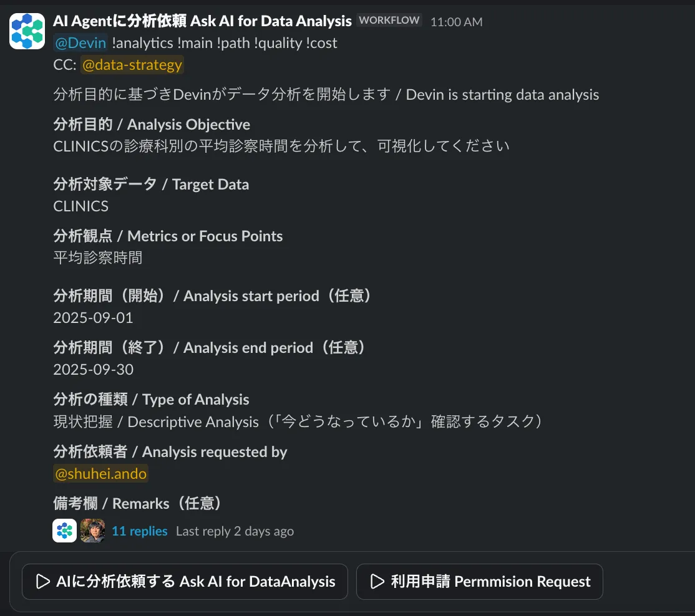Viewport: 695px width, 616px height.
Task: Select the CLINICS target data text
Action: tap(80, 206)
